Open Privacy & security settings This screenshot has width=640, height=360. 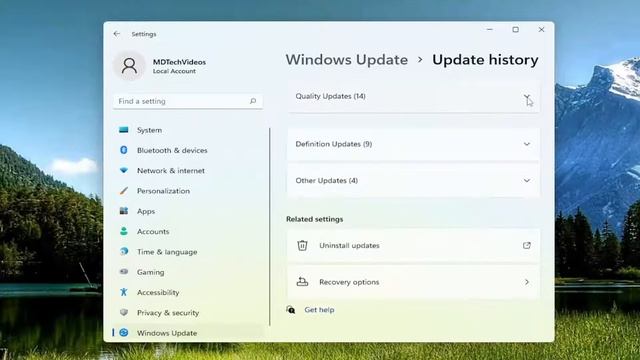click(x=188, y=313)
